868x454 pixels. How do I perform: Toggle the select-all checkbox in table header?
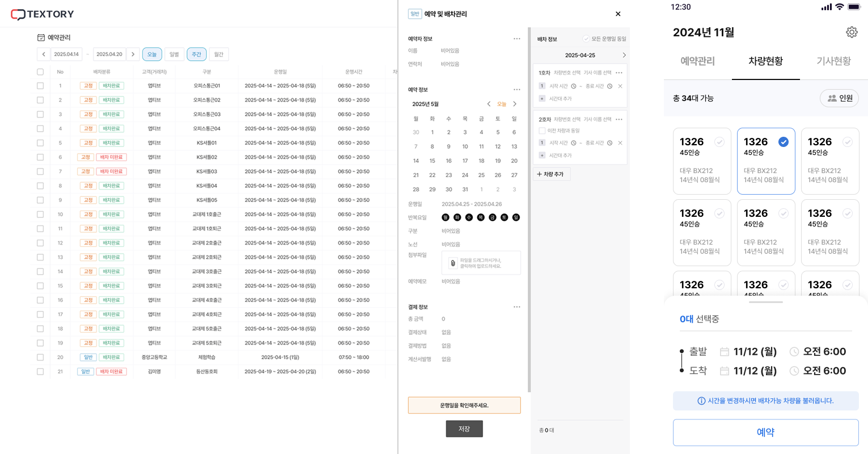point(40,72)
